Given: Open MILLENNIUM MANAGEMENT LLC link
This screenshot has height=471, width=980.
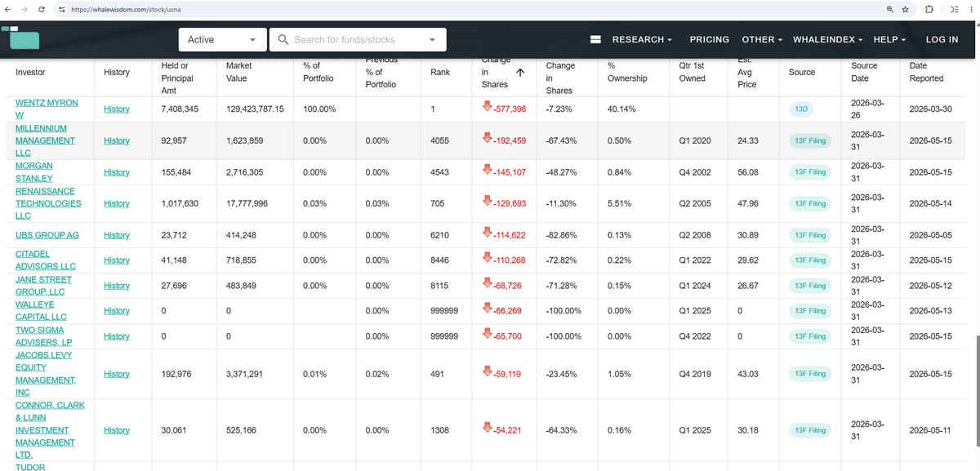Looking at the screenshot, I should point(45,140).
